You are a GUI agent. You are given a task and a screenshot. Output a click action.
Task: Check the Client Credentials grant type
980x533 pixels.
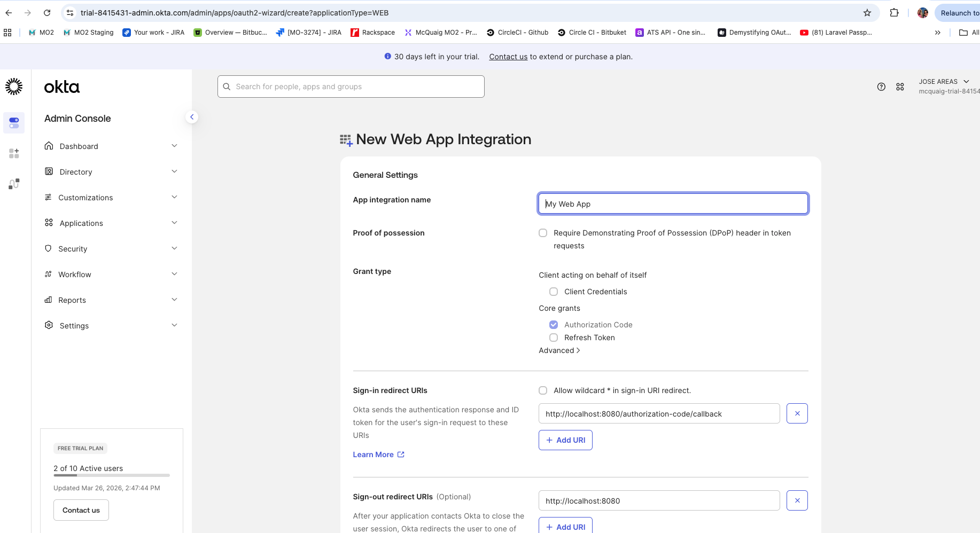tap(554, 292)
